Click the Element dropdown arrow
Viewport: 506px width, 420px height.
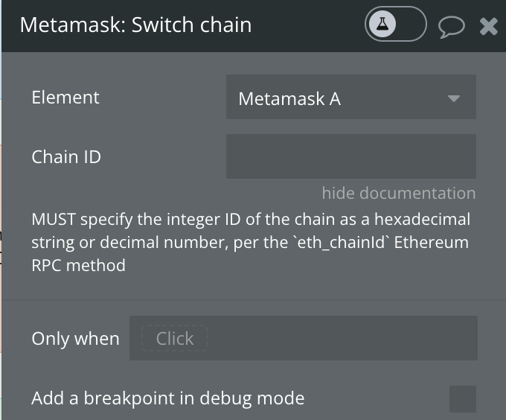pyautogui.click(x=454, y=98)
